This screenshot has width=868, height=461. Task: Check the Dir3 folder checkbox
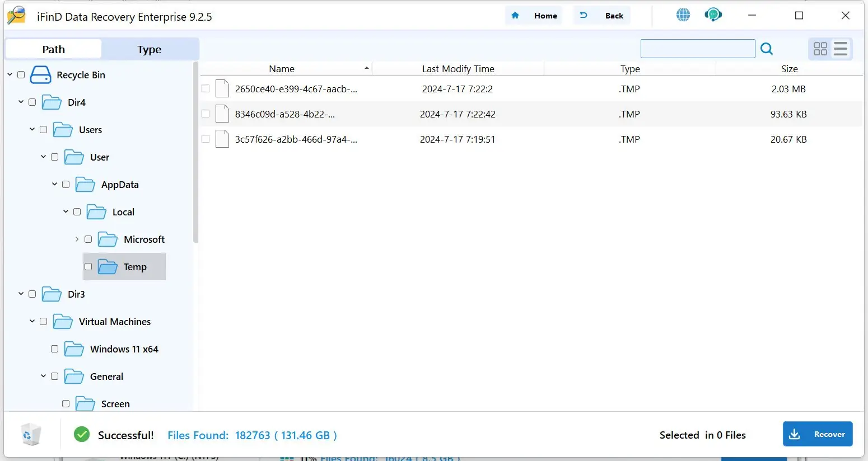tap(32, 294)
